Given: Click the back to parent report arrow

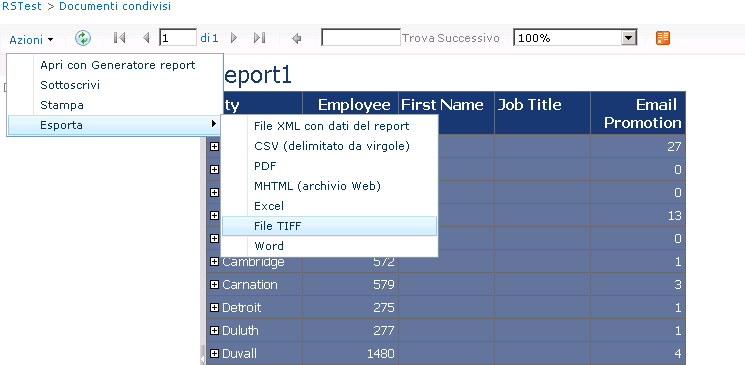Looking at the screenshot, I should click(297, 38).
